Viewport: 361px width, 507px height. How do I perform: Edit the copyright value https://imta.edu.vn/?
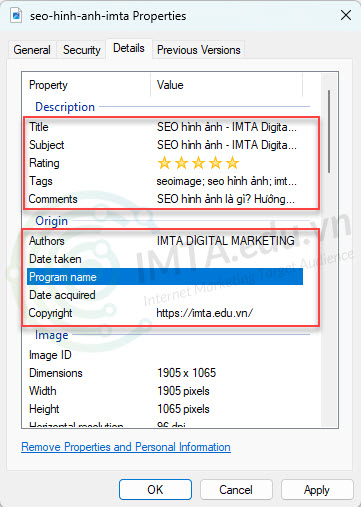205,313
